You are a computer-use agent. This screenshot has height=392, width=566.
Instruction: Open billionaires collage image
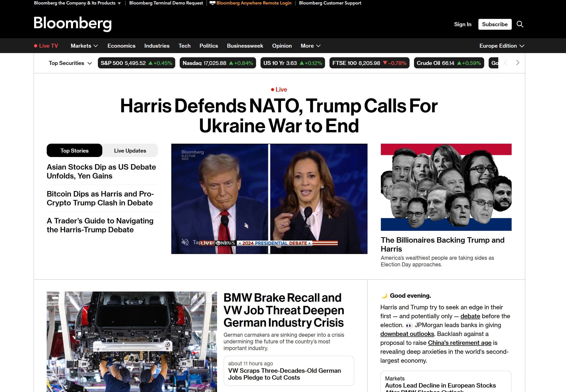coord(446,187)
